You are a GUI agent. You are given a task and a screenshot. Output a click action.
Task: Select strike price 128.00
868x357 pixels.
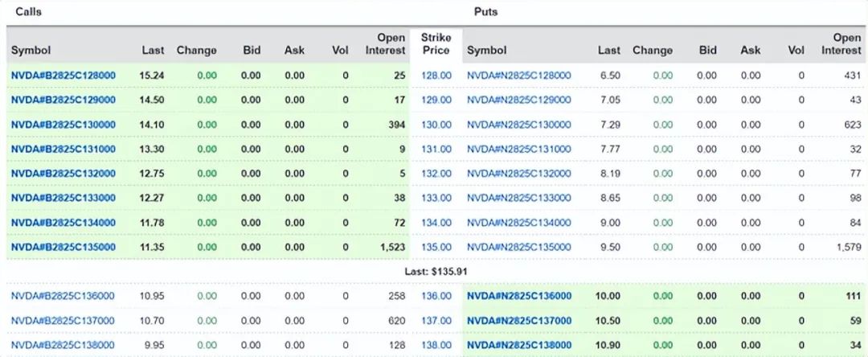(436, 76)
